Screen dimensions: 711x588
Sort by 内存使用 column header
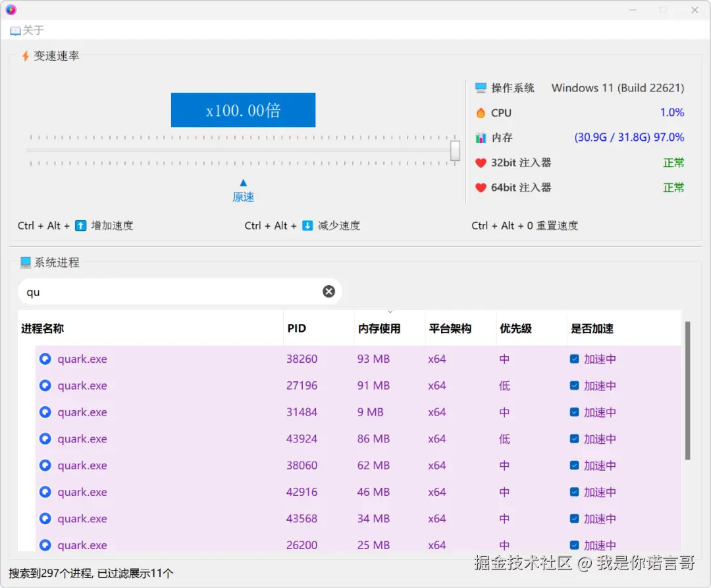390,328
